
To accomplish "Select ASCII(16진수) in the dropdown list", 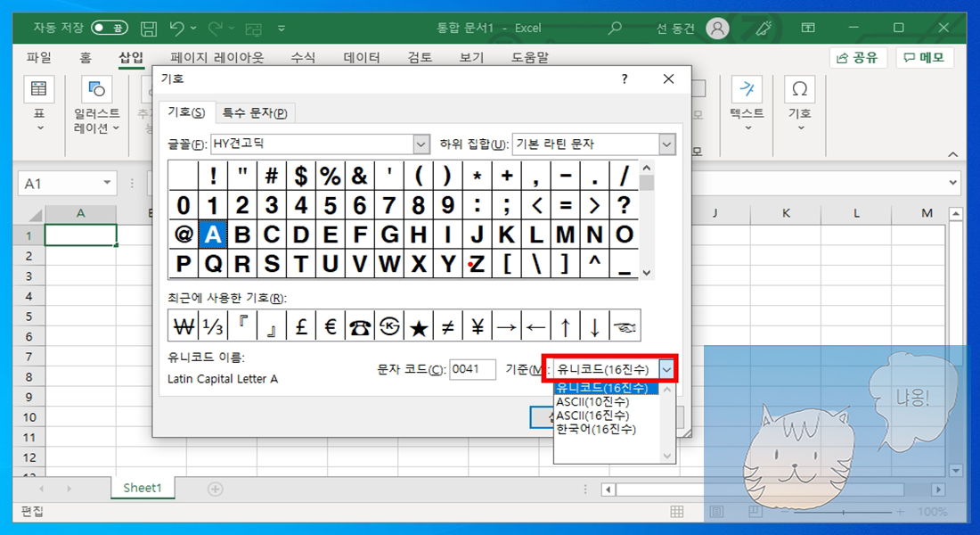I will pyautogui.click(x=606, y=416).
